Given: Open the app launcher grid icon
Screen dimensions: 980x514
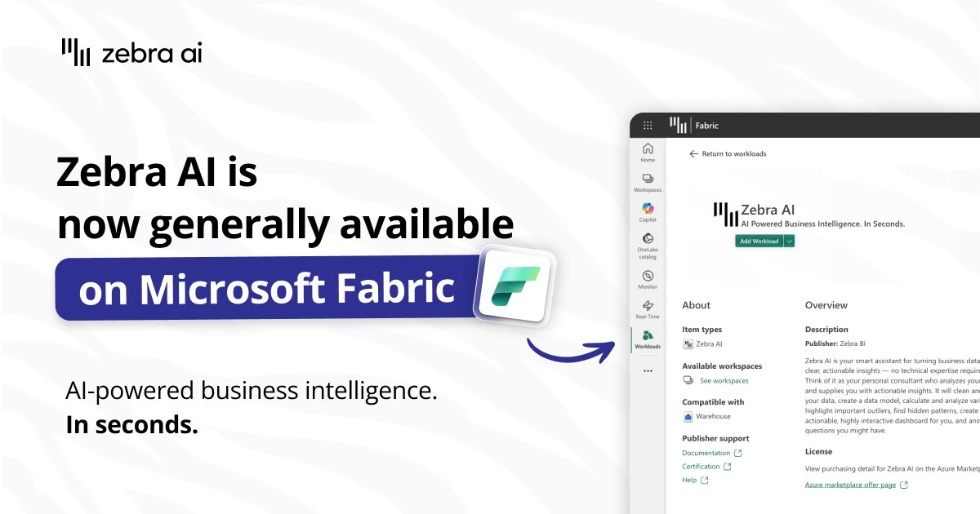Looking at the screenshot, I should click(648, 126).
